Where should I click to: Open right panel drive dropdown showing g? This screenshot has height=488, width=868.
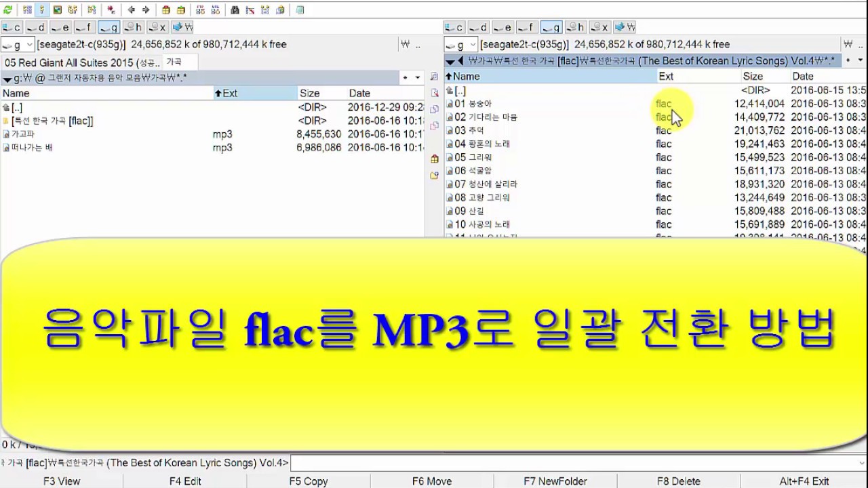tap(460, 45)
